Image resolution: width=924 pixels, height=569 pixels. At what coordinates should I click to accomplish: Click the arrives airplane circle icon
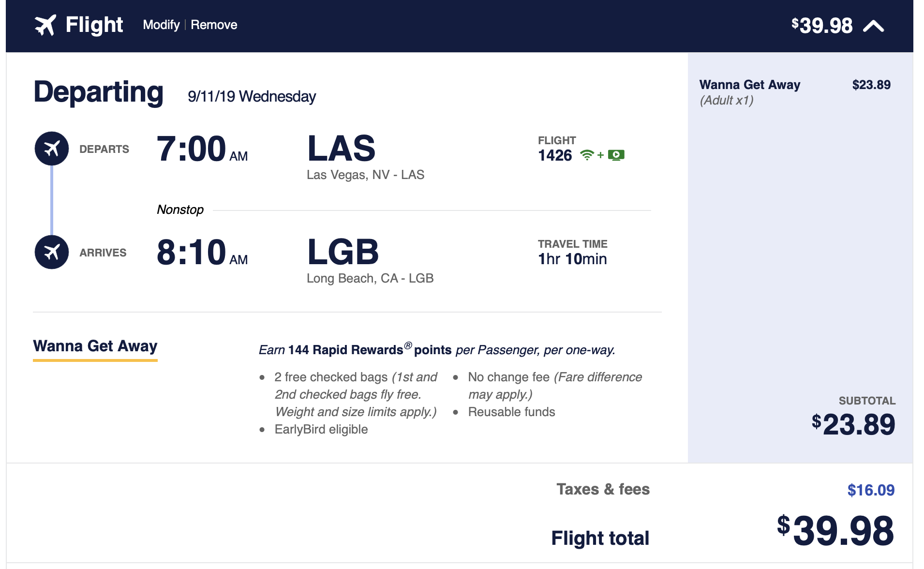[52, 252]
